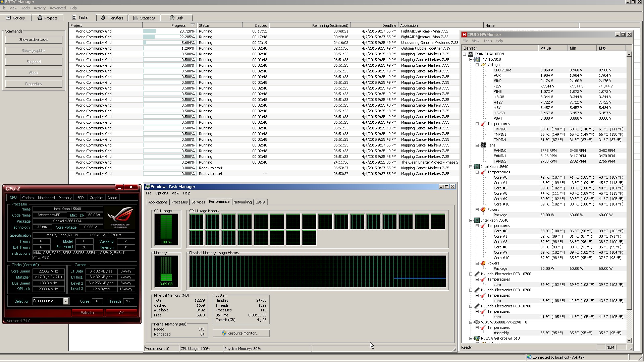Click the Suspend button in BOINC
Viewport: 644px width, 362px height.
point(34,62)
